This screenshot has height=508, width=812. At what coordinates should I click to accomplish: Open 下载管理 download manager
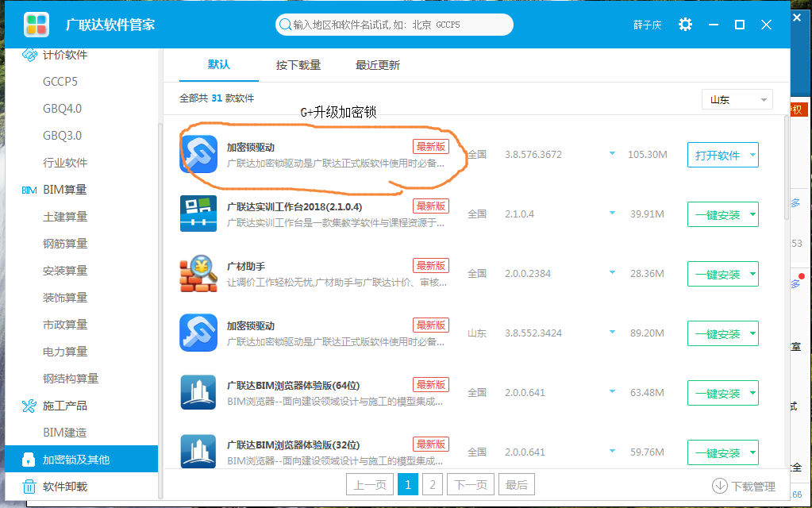coord(744,486)
